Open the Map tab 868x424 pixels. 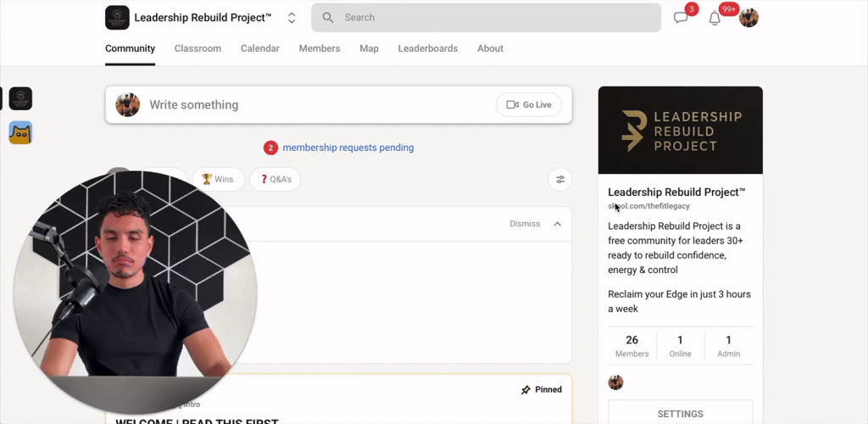click(x=370, y=48)
